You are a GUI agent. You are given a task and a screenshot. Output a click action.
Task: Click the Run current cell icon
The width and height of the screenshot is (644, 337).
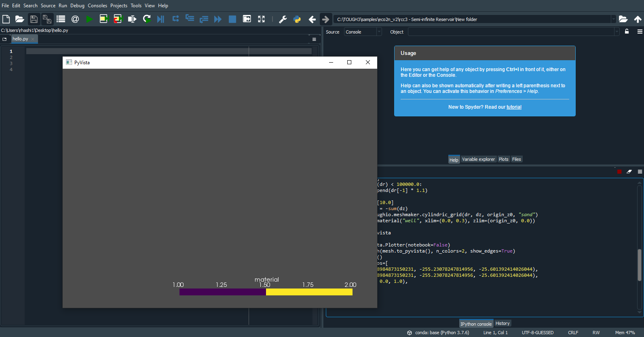[104, 19]
